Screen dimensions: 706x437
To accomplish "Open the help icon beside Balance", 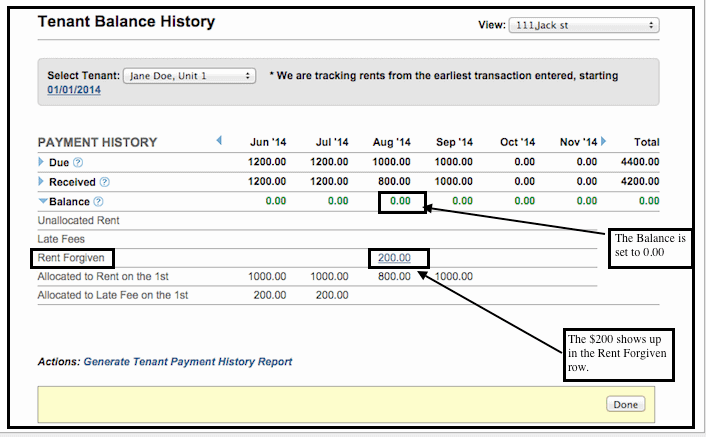I will pyautogui.click(x=97, y=201).
